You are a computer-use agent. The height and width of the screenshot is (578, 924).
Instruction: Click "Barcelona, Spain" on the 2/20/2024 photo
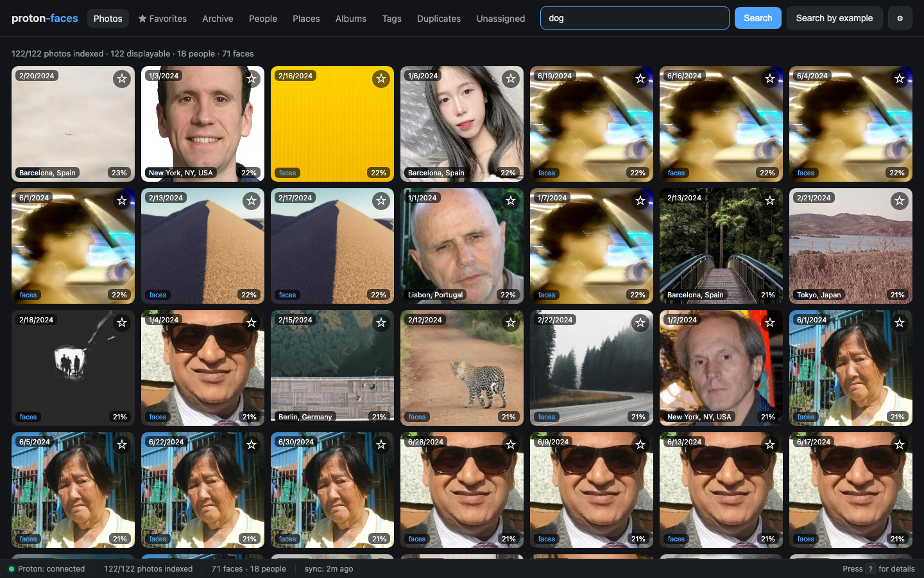coord(47,173)
